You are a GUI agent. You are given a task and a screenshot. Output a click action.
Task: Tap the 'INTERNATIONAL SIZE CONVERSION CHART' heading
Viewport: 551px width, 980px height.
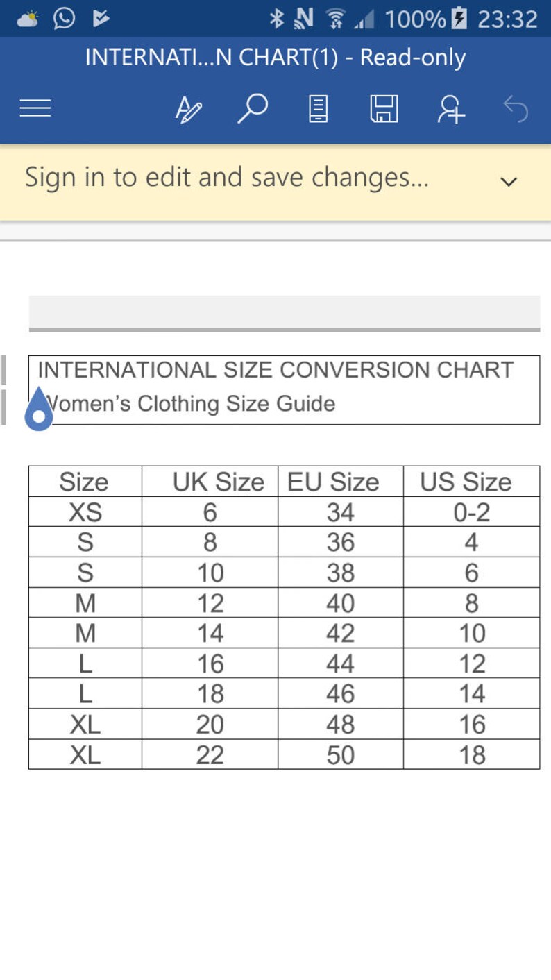tap(275, 370)
